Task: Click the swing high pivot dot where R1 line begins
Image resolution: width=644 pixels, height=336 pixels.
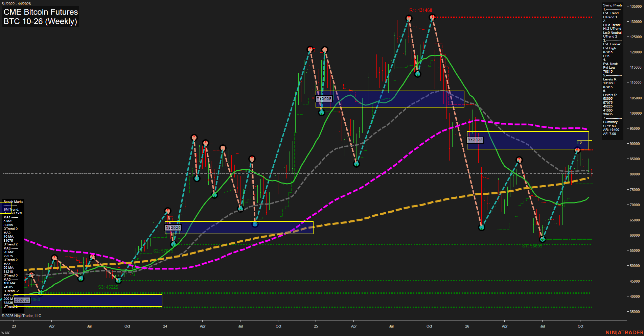Action: tap(432, 17)
